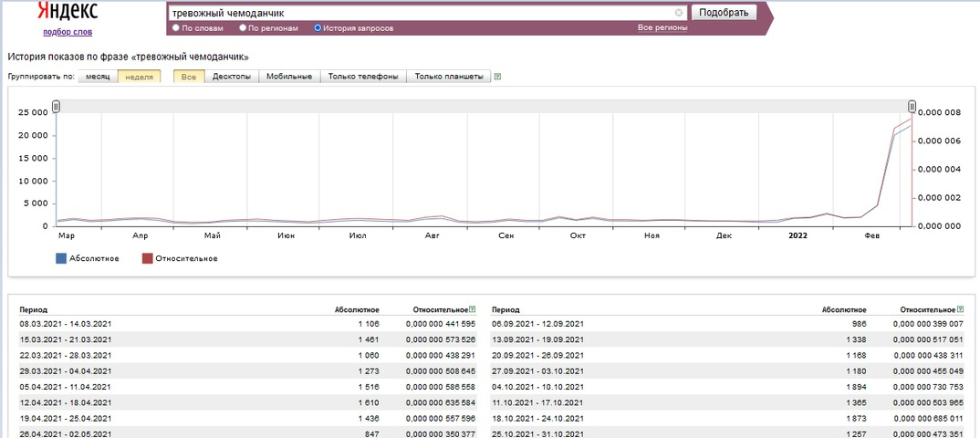Select the История запросов radio button
Screen dimensions: 980x438
coord(318,28)
